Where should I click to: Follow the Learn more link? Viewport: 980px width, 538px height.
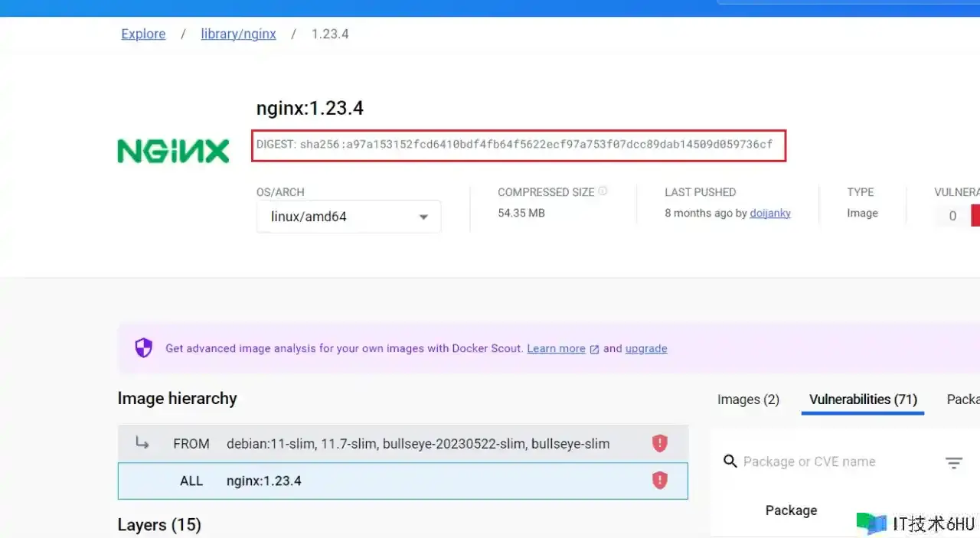pyautogui.click(x=556, y=348)
